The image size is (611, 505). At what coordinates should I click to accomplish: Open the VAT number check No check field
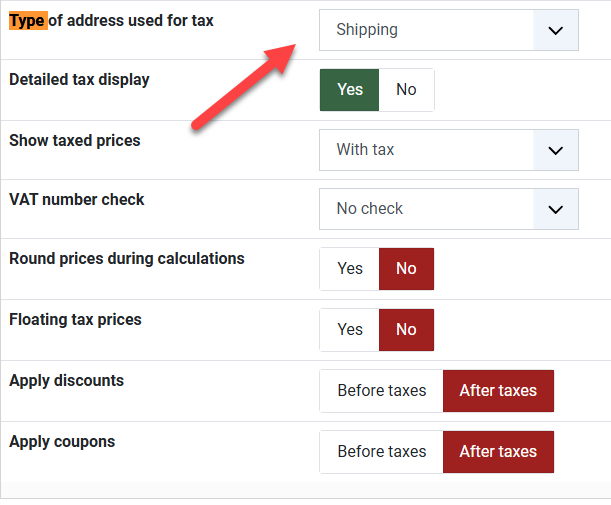pyautogui.click(x=427, y=209)
